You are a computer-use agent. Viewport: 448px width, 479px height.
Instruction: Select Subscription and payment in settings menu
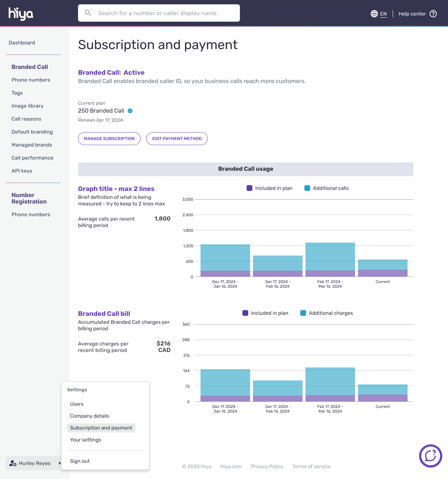pos(101,428)
